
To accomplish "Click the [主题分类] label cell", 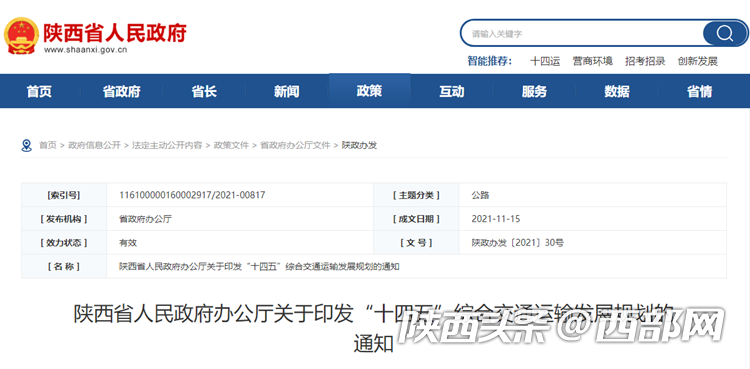I will pyautogui.click(x=416, y=195).
